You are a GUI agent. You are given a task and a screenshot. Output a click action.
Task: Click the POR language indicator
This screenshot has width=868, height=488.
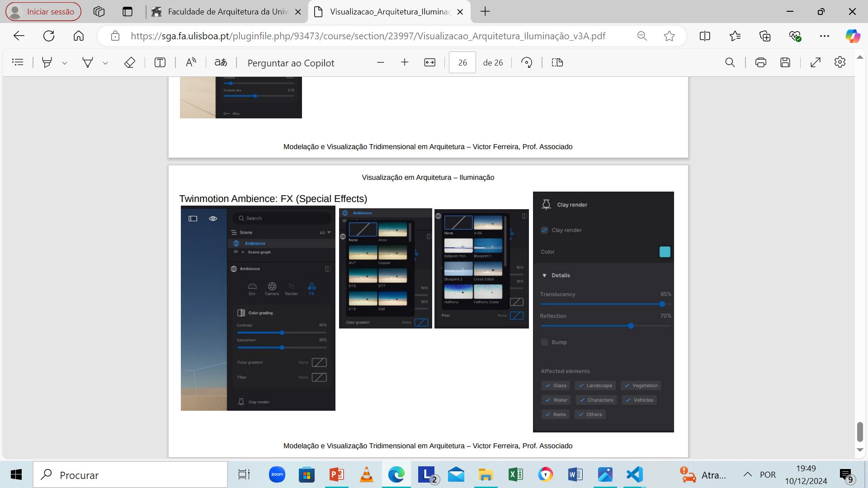(768, 475)
